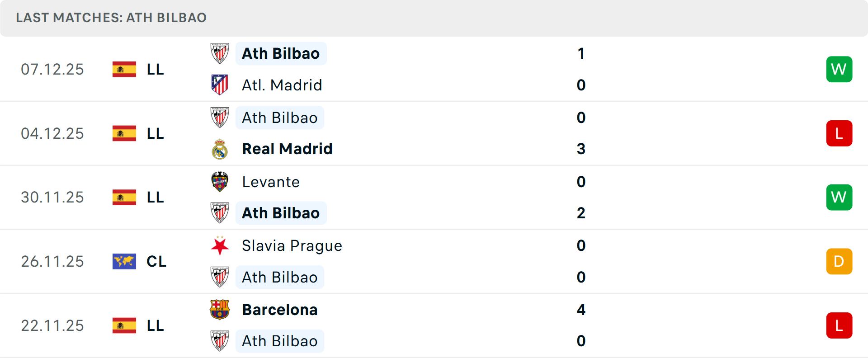Image resolution: width=868 pixels, height=358 pixels.
Task: Click the Barcelona club crest
Action: [x=220, y=310]
